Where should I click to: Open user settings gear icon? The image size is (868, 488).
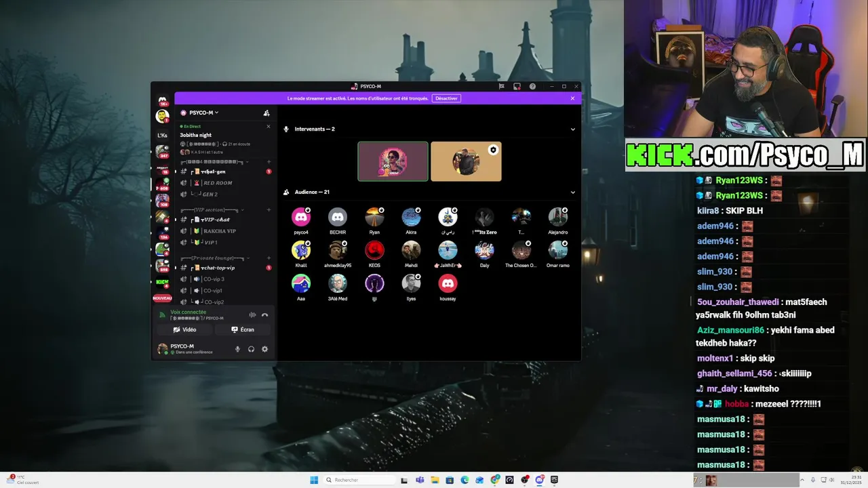[x=264, y=349]
